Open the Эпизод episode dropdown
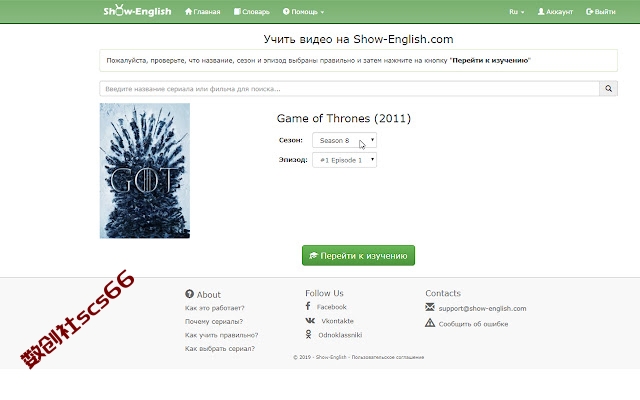Image resolution: width=640 pixels, height=400 pixels. 344,160
